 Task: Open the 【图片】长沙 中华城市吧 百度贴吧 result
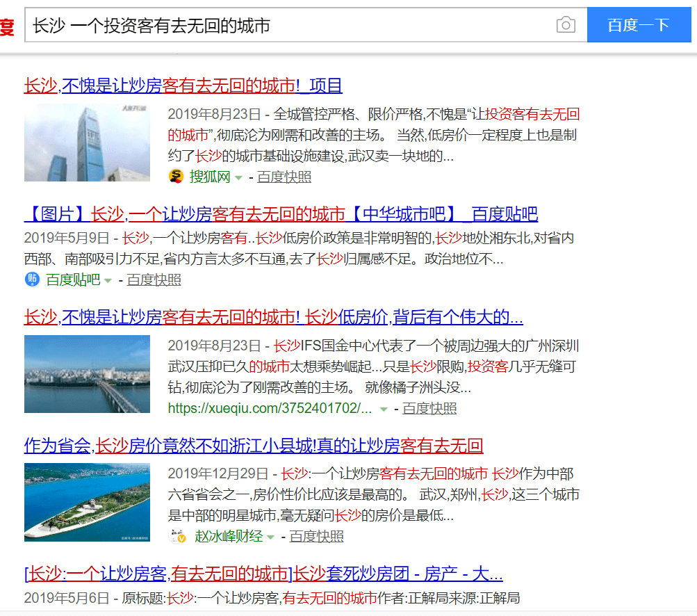pos(281,214)
